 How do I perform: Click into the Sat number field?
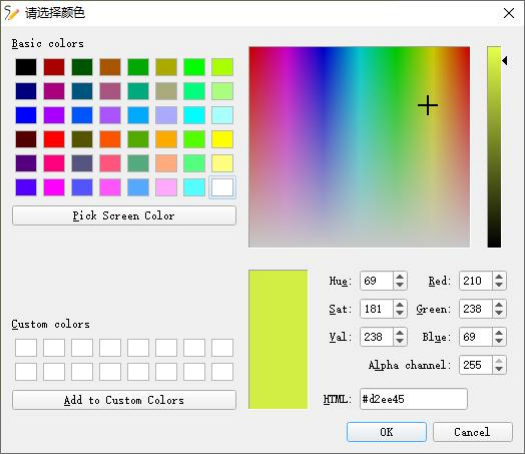coord(376,309)
